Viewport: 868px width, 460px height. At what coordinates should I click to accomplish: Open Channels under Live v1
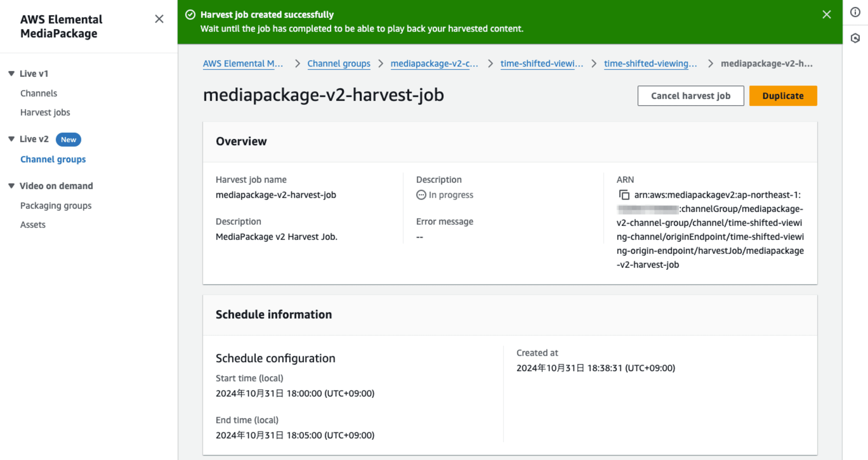pos(39,93)
